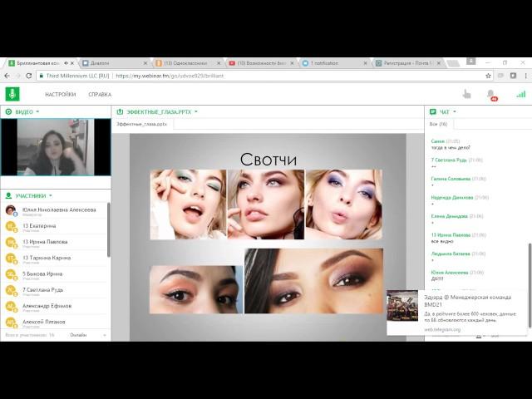Click the browser reload button
Screen dimensions: 532x399
29,76
